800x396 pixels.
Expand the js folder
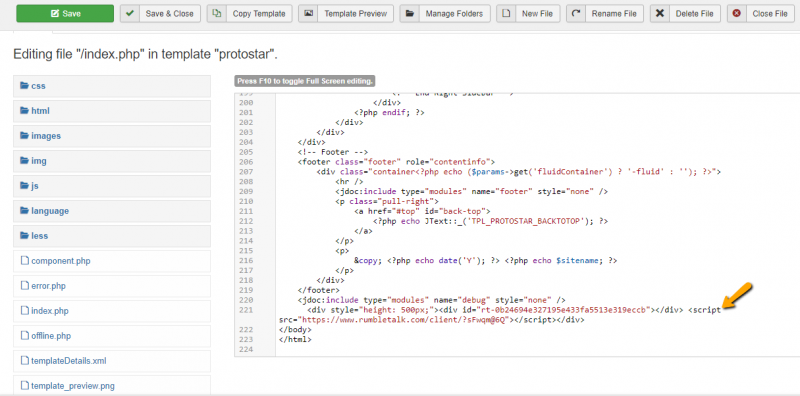pyautogui.click(x=112, y=186)
